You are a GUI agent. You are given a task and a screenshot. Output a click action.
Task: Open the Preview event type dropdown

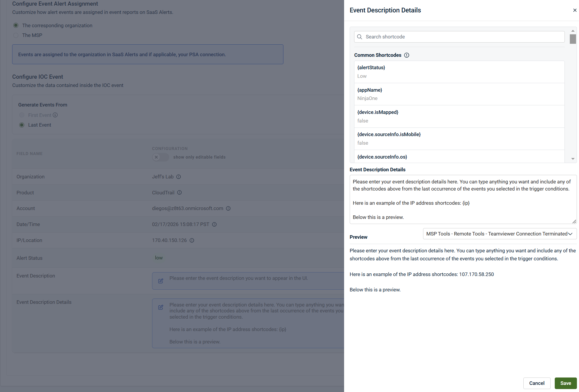pos(499,234)
